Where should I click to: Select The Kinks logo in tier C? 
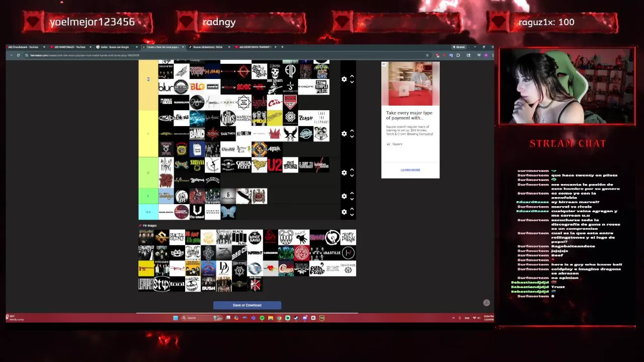[228, 118]
